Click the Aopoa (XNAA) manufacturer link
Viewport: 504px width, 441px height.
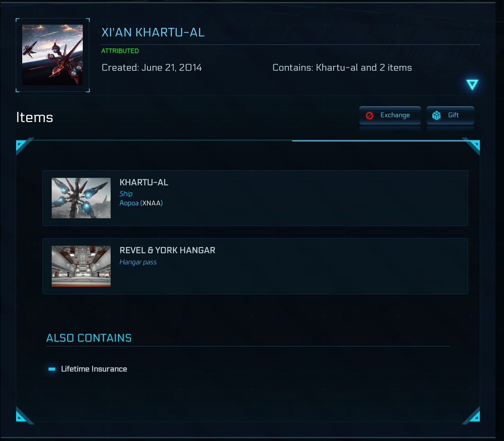pyautogui.click(x=141, y=203)
